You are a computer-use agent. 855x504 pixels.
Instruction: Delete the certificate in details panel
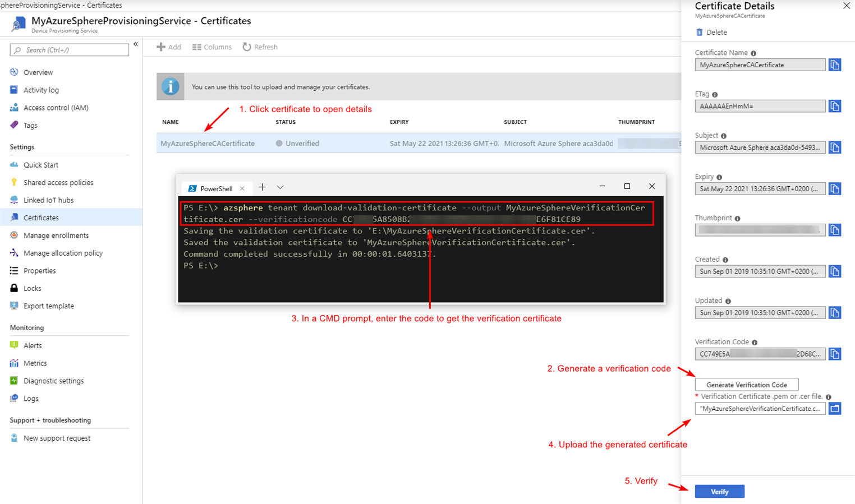coord(711,32)
